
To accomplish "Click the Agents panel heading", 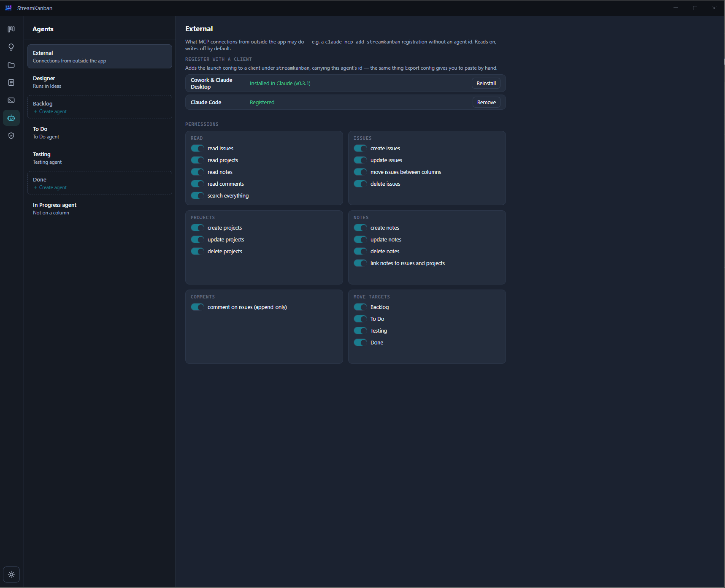I will (x=43, y=29).
